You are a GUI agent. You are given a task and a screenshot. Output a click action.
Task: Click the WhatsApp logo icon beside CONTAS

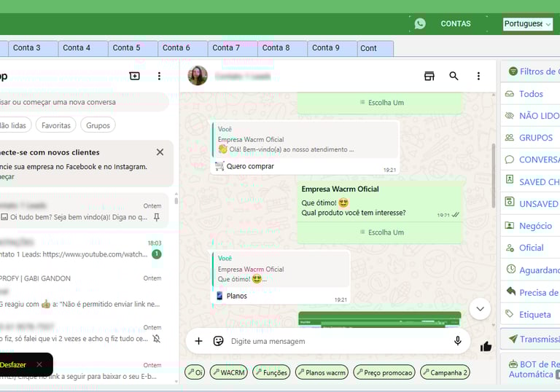click(x=420, y=23)
